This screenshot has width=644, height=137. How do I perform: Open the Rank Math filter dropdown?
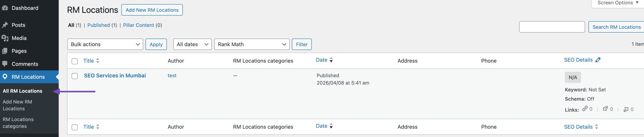pos(252,44)
